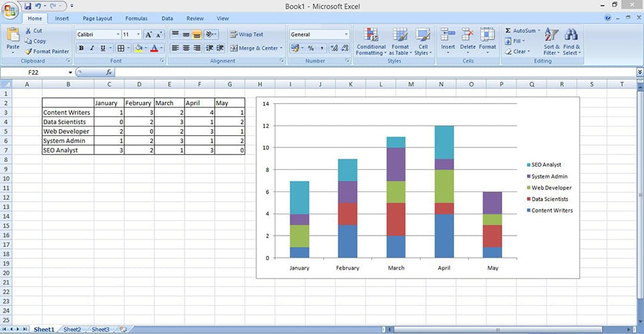
Task: Open the Office Button menu
Action: (9, 10)
